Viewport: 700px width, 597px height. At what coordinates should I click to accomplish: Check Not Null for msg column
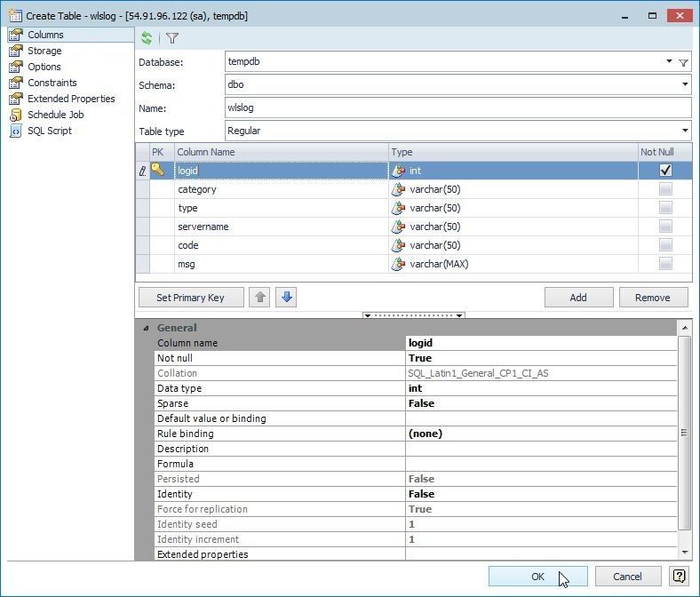coord(665,264)
